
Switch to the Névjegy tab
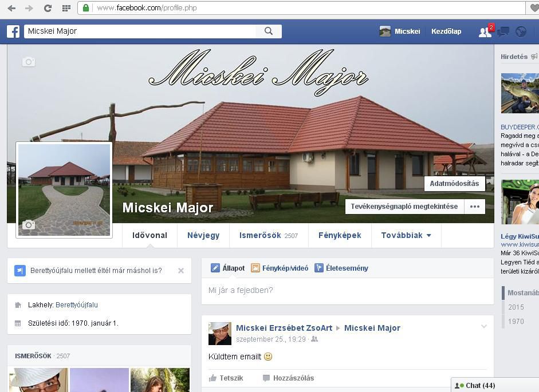203,235
